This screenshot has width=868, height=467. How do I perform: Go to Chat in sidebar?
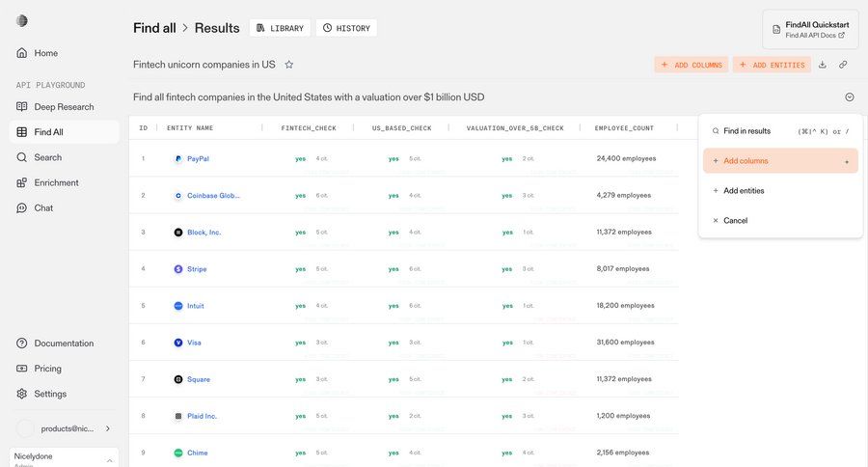click(x=43, y=207)
